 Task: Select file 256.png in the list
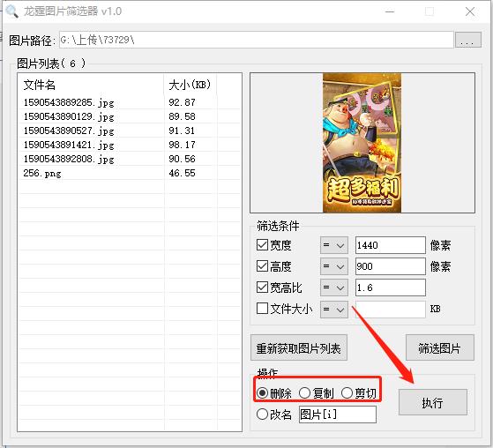[42, 173]
